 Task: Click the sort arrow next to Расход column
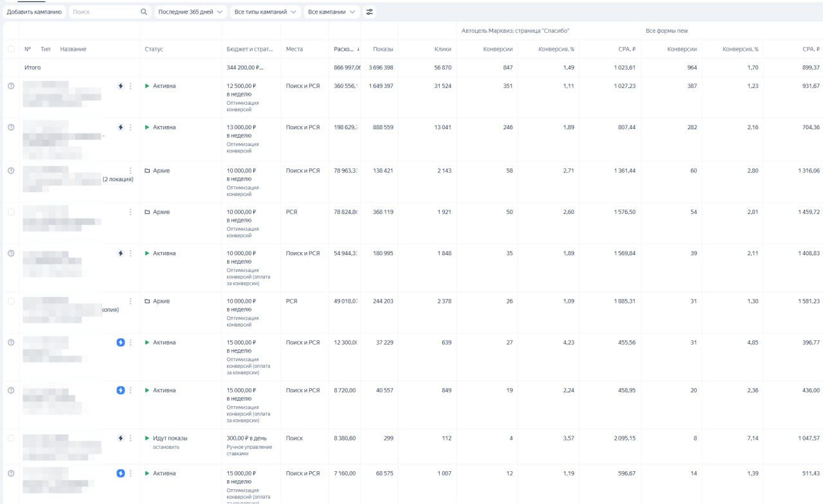point(358,49)
